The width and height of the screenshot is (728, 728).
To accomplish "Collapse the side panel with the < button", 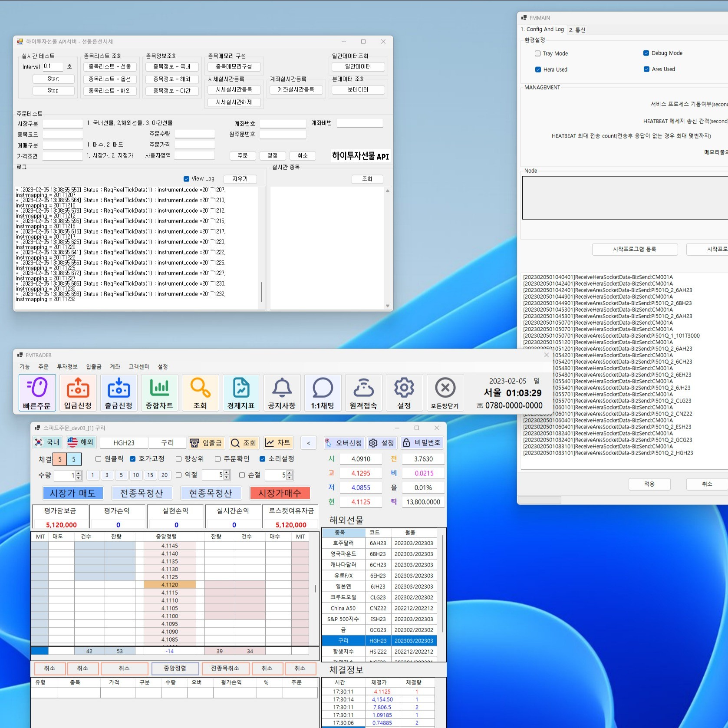I will coord(308,443).
